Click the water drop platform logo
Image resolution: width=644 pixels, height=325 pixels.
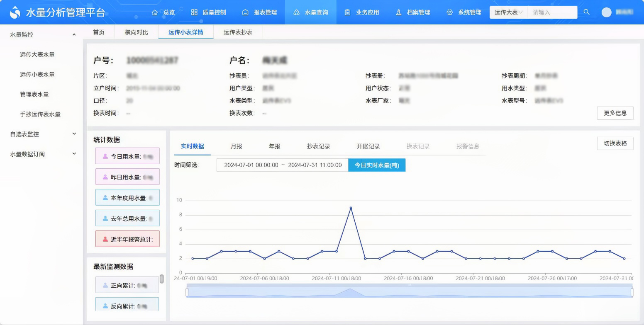click(x=15, y=12)
